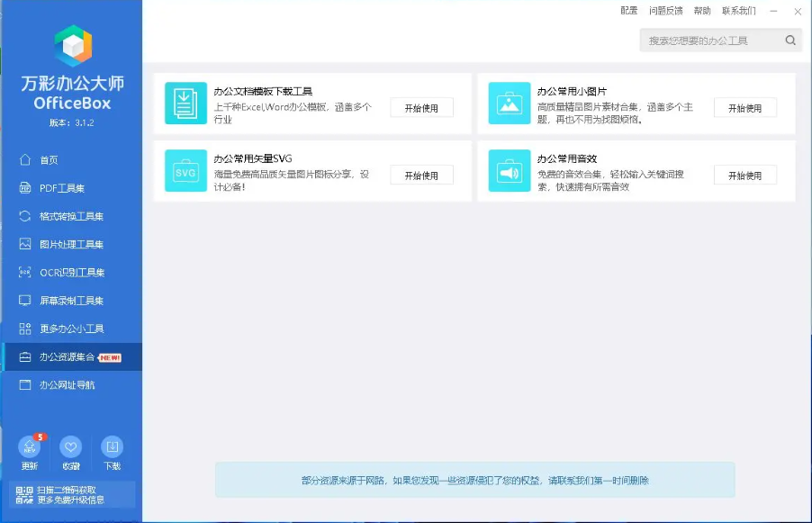The width and height of the screenshot is (812, 523).
Task: Select OCR识别工具集 in the sidebar
Action: pos(71,273)
